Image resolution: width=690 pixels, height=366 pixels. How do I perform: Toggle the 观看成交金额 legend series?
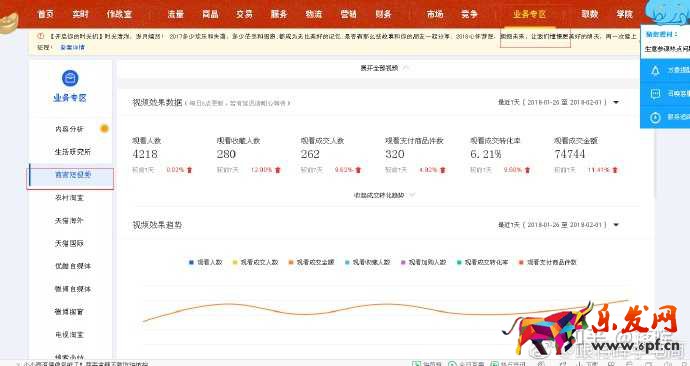pos(311,262)
